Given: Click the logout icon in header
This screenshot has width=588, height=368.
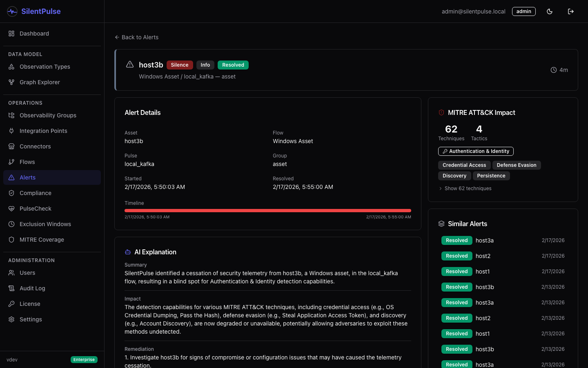Looking at the screenshot, I should [x=571, y=11].
